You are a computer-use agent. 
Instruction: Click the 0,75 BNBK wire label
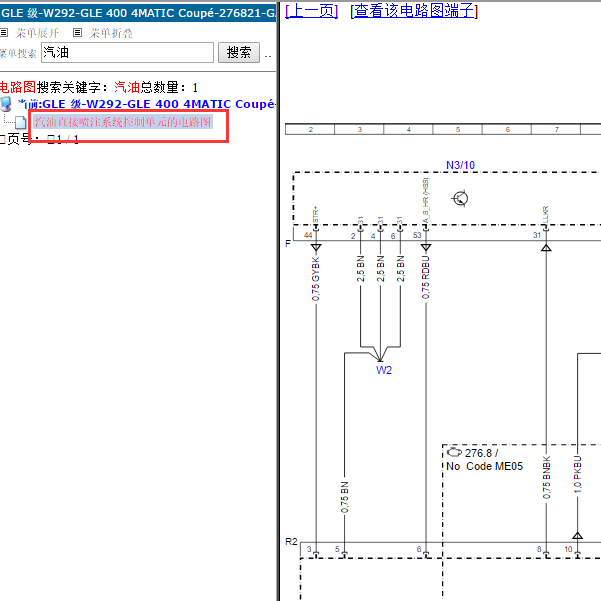[547, 477]
